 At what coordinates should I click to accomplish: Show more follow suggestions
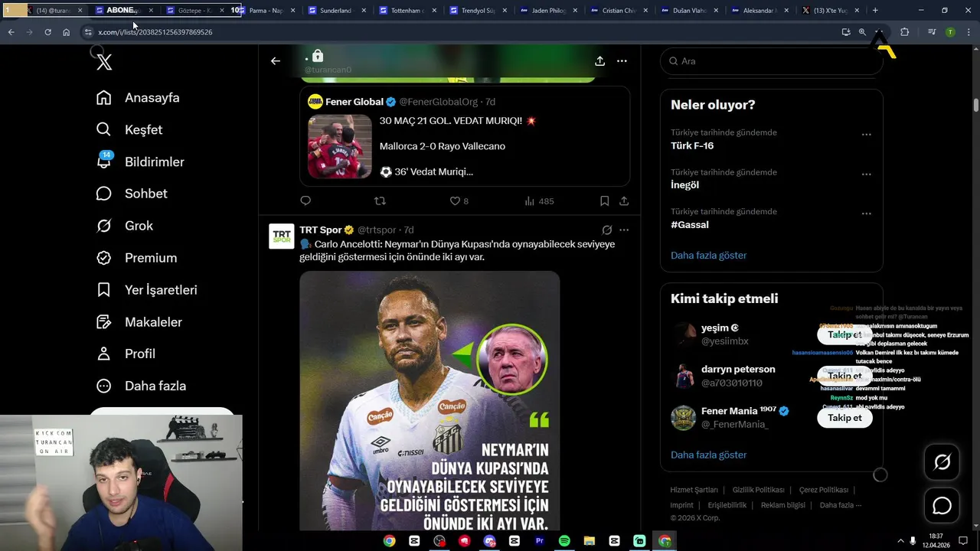click(708, 455)
